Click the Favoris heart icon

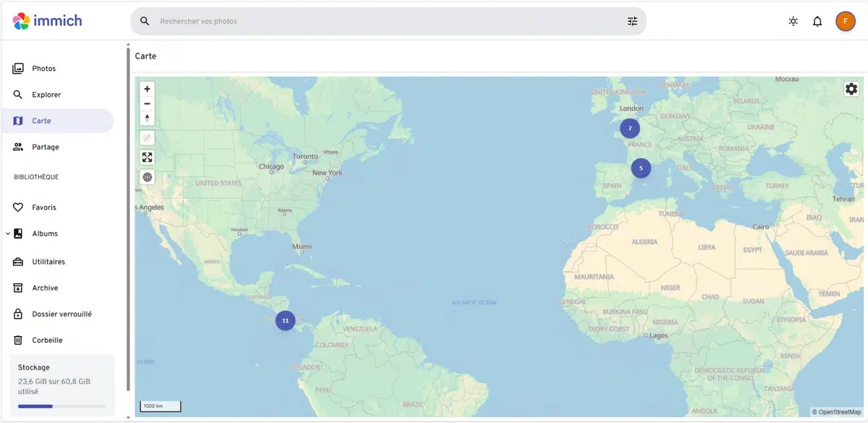coord(18,208)
